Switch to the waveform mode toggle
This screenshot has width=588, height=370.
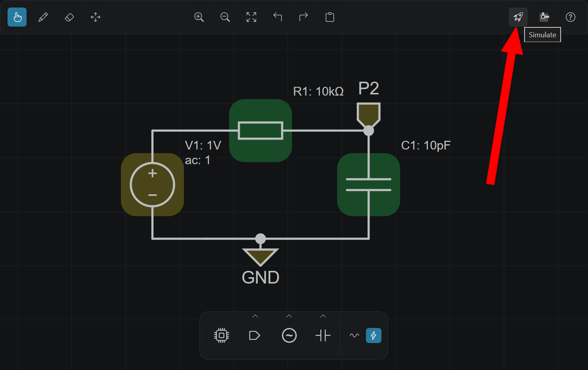[x=354, y=335]
